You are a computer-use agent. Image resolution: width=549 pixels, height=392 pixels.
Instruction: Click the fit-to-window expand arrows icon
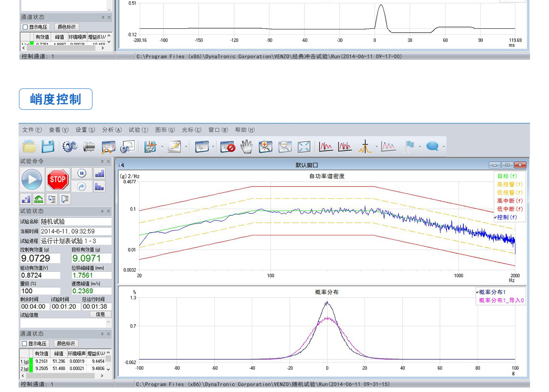click(x=304, y=147)
